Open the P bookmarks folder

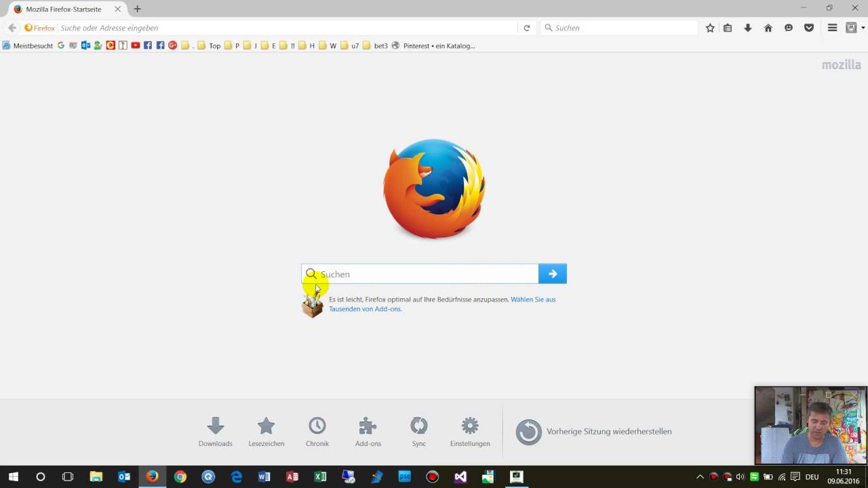pyautogui.click(x=232, y=45)
